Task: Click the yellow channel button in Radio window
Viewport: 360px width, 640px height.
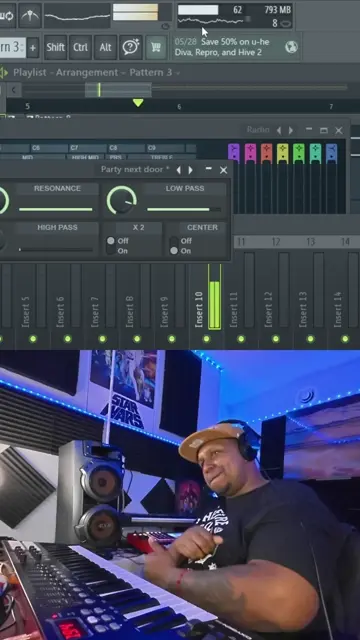Action: pos(282,153)
